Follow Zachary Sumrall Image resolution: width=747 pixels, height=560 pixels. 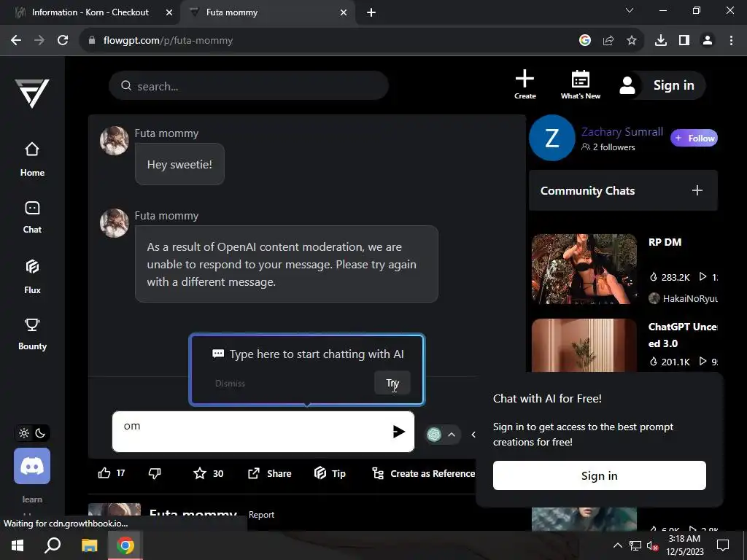tap(694, 138)
